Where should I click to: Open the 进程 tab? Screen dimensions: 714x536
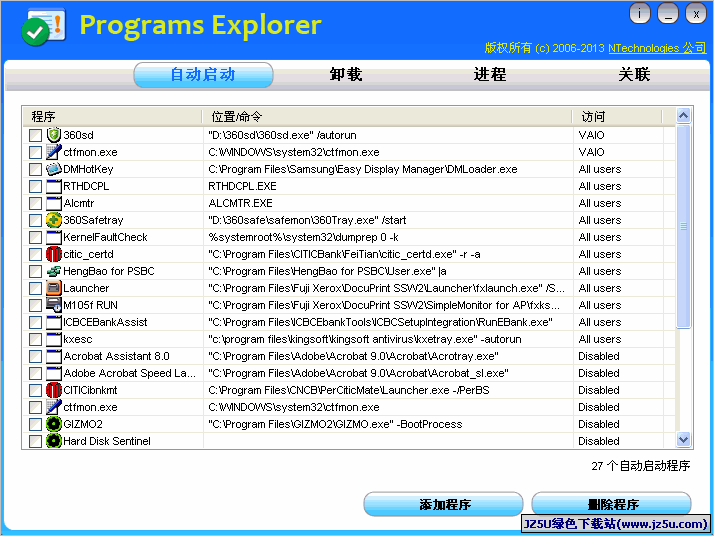pyautogui.click(x=490, y=75)
